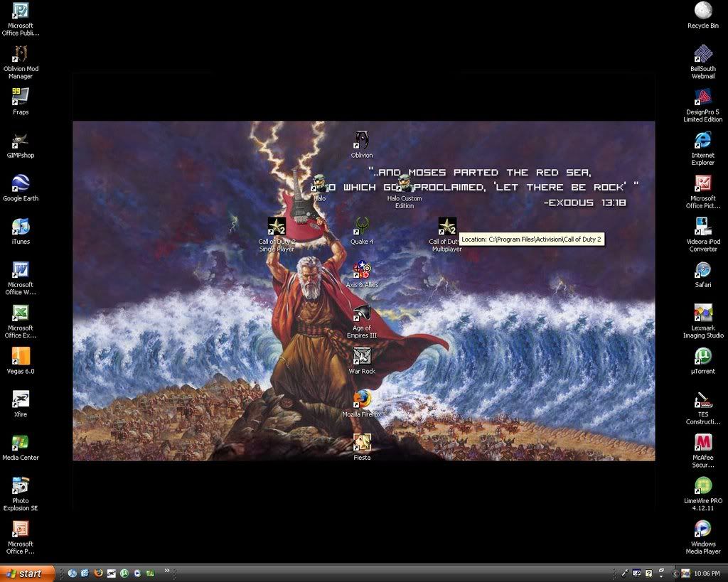Select DesignPro 5 Limited Edition icon

click(703, 105)
